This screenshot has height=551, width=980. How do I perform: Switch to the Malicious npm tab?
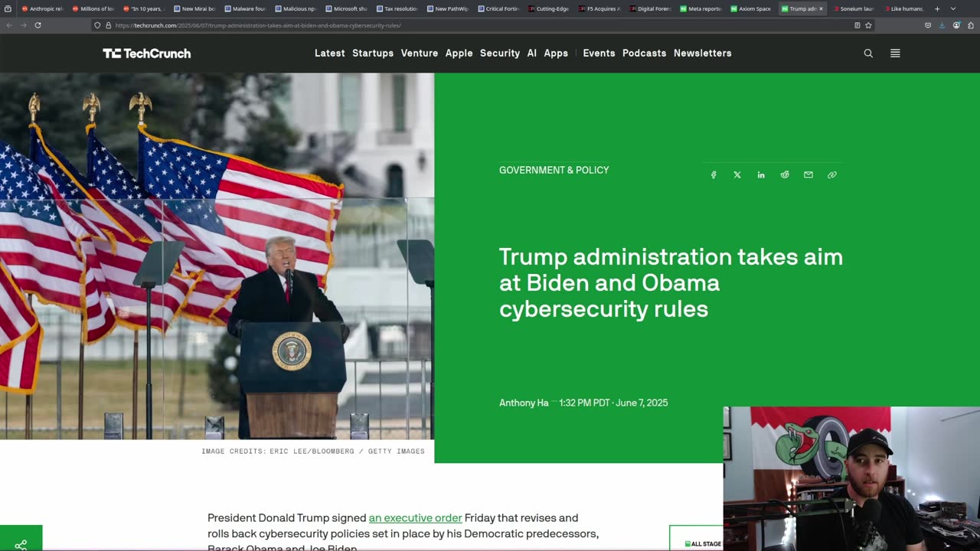pos(295,8)
